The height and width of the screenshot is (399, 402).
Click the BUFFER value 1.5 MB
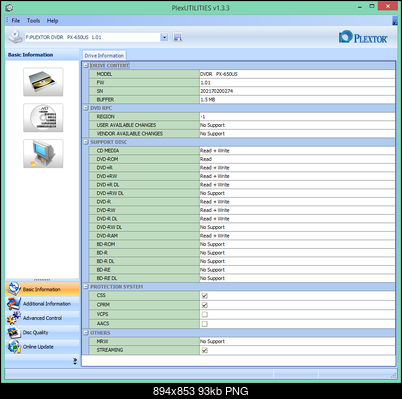click(x=208, y=100)
